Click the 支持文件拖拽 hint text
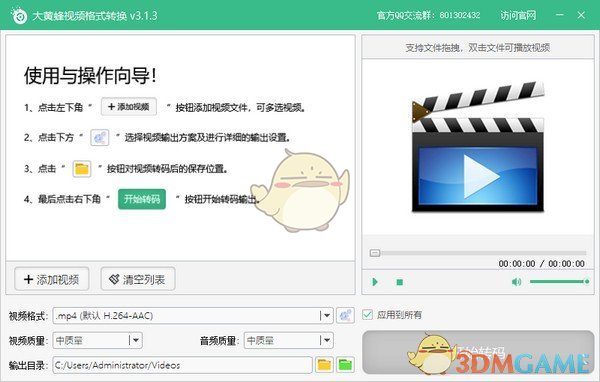This screenshot has height=382, width=600. pos(478,47)
